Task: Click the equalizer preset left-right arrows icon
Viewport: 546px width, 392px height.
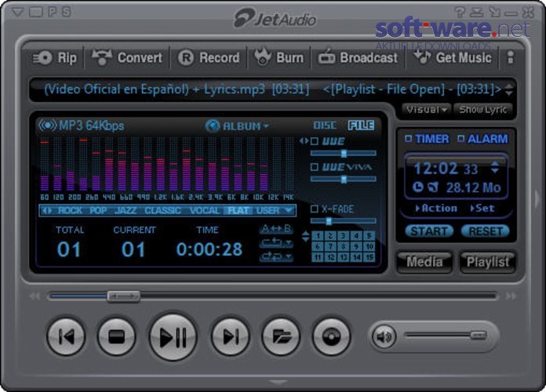Action: click(47, 211)
